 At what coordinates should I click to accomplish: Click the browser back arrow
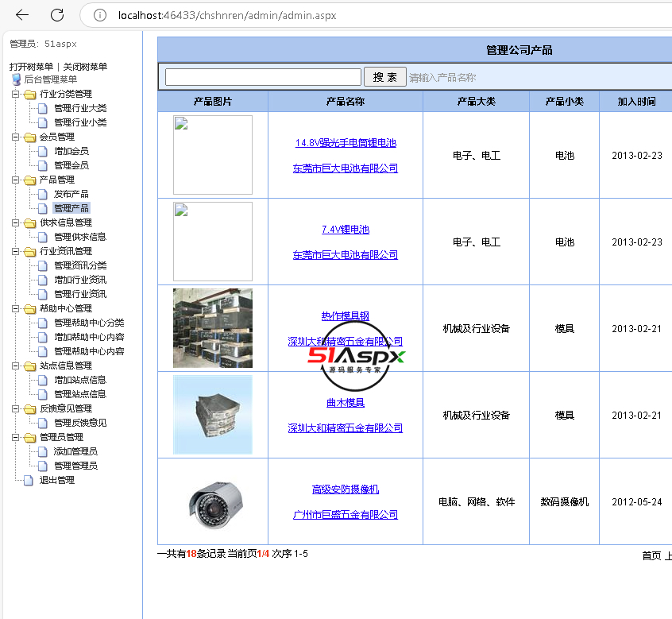tap(22, 15)
